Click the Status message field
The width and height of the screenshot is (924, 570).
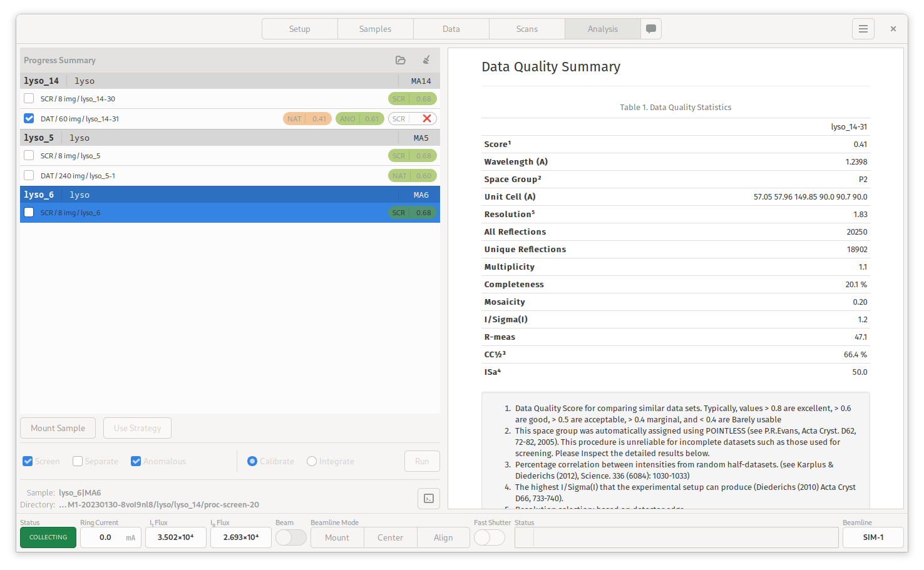point(676,537)
